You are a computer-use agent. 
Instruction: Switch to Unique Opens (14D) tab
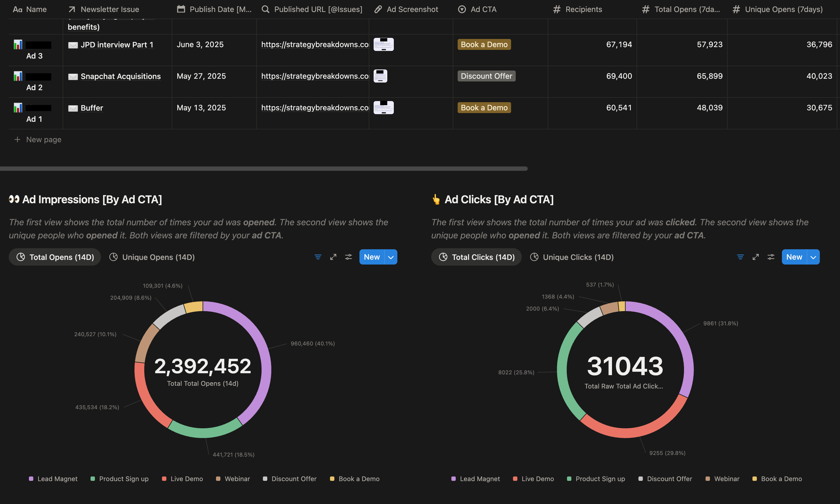[x=152, y=257]
